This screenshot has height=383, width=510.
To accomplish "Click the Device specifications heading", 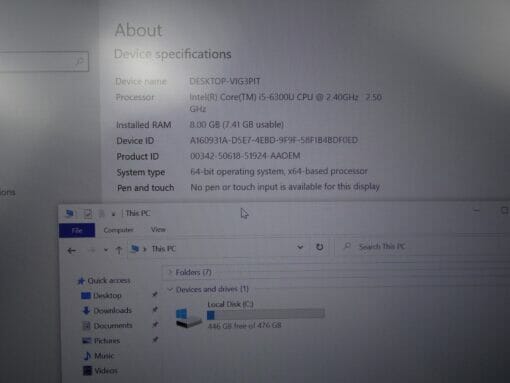I will (173, 54).
